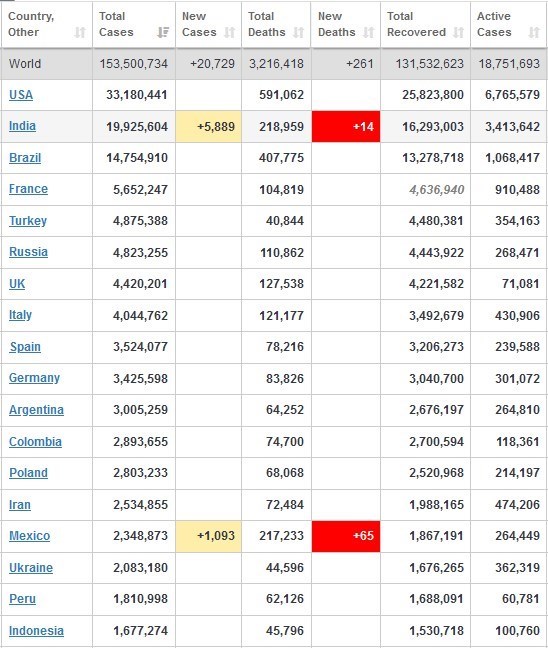
Task: Sort by Total Deaths arrow icon
Action: coord(298,32)
